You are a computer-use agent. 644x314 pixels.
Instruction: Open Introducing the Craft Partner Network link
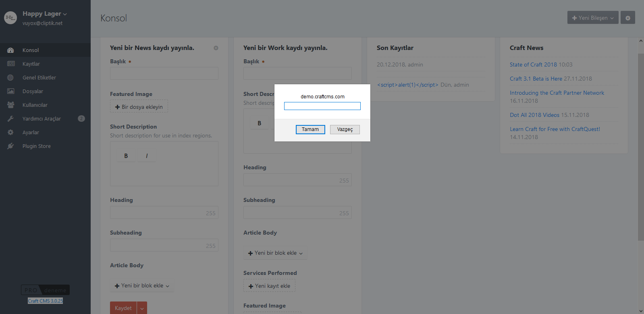coord(557,93)
